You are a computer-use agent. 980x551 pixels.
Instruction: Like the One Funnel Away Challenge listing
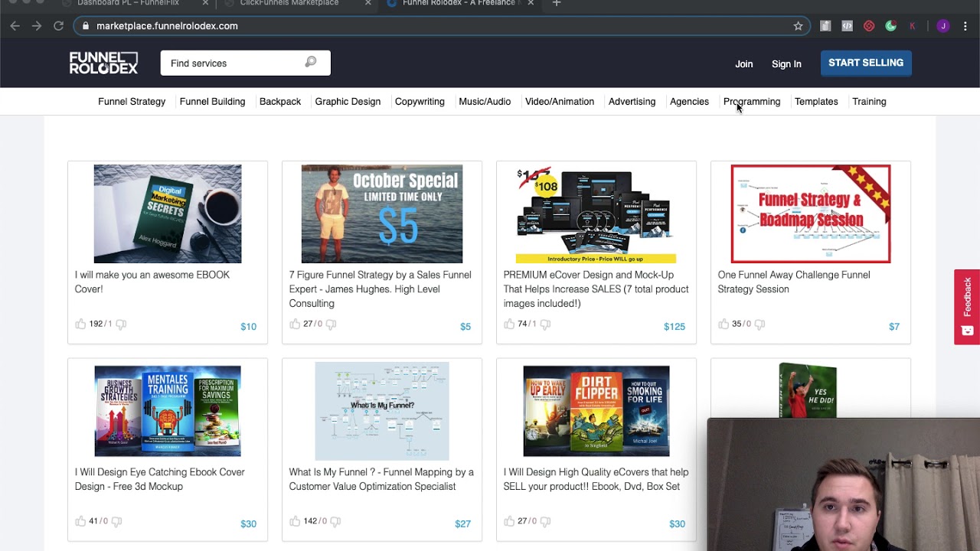coord(724,324)
